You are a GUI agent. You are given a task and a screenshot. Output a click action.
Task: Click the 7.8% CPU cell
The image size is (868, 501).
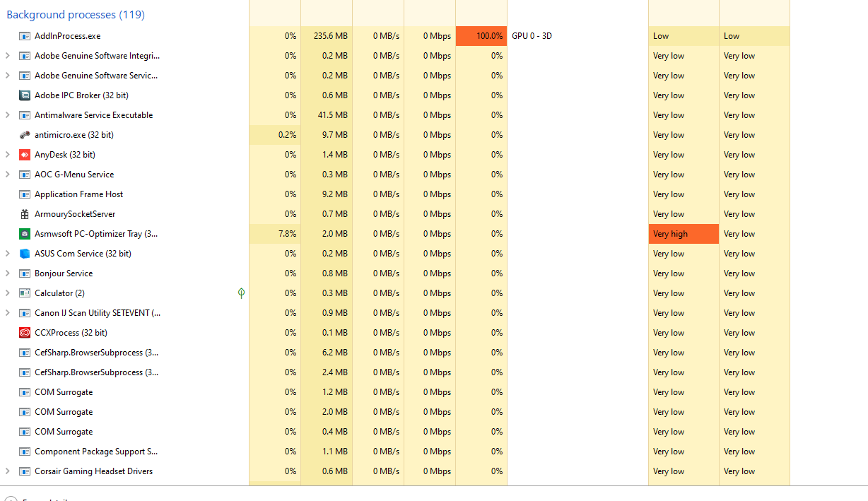coord(275,234)
